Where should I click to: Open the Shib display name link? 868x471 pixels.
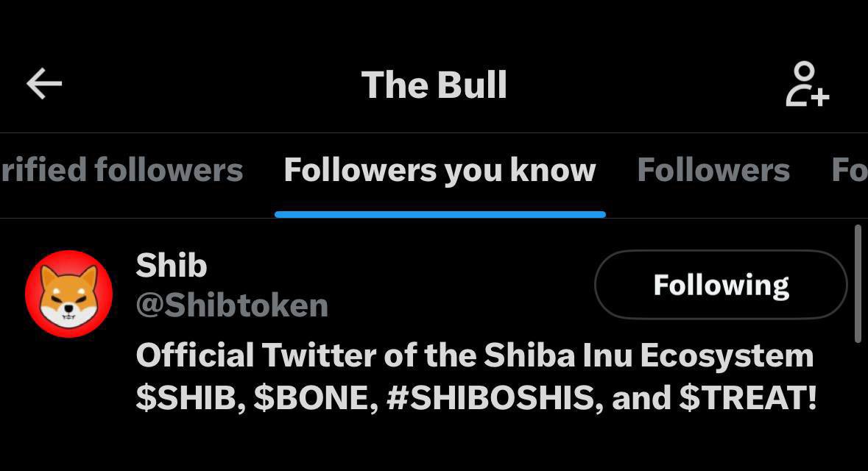point(172,265)
